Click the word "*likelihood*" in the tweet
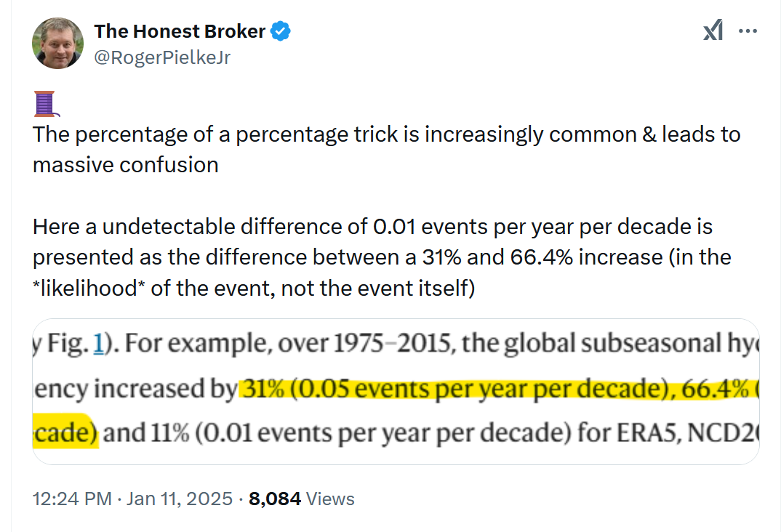The height and width of the screenshot is (532, 781). tap(90, 289)
